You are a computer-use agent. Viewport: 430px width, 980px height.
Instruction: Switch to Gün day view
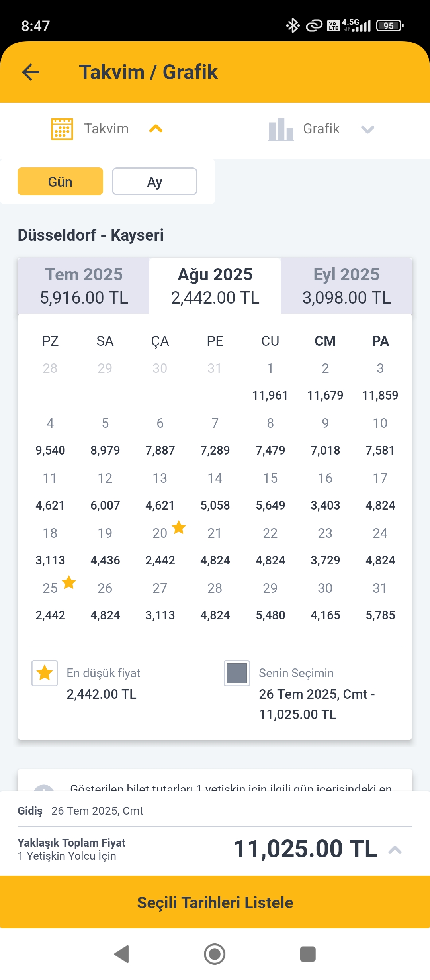point(60,182)
